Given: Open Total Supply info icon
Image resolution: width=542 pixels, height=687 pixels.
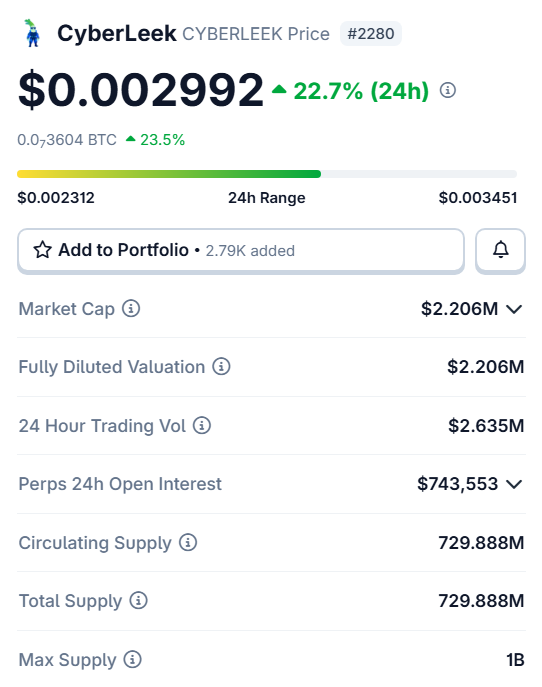Looking at the screenshot, I should pos(138,600).
